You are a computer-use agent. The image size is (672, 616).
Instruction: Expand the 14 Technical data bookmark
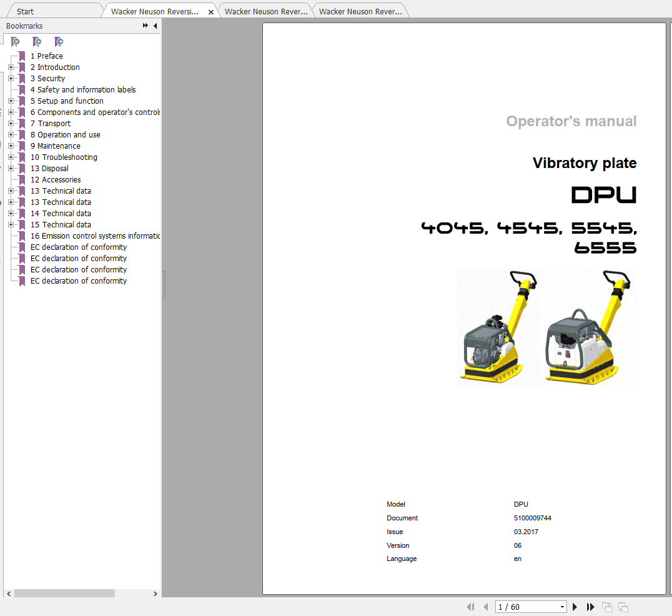tap(11, 214)
